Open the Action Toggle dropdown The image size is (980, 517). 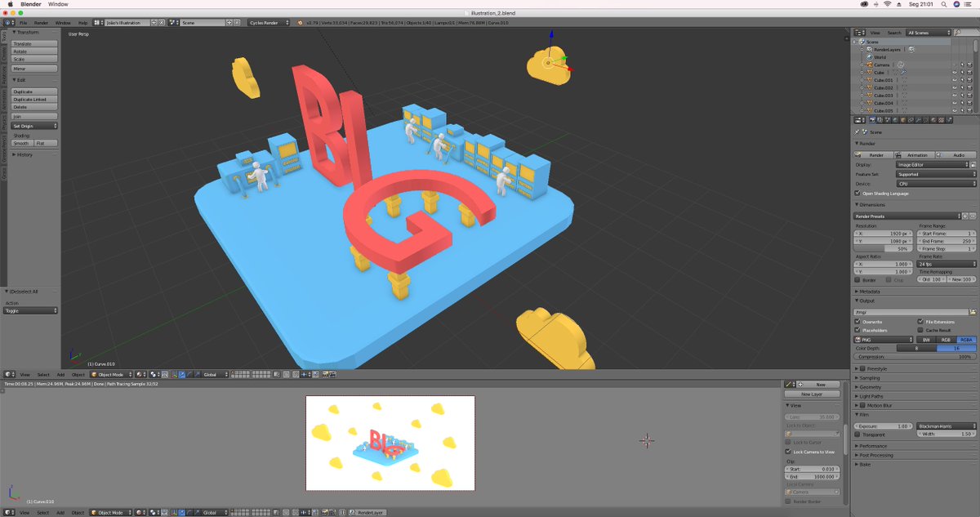(32, 310)
